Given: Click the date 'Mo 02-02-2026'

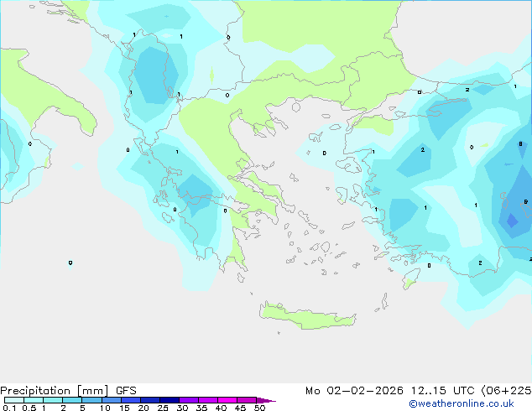Looking at the screenshot, I should 355,391.
